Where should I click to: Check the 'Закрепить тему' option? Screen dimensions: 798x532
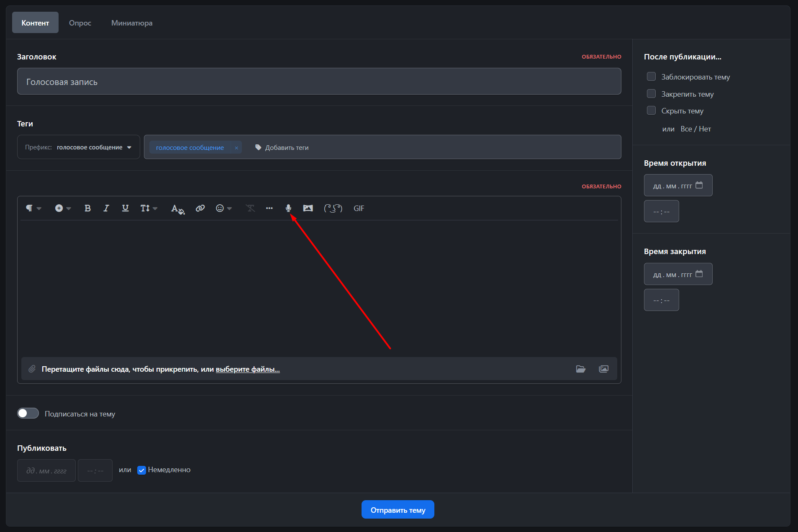click(x=651, y=94)
